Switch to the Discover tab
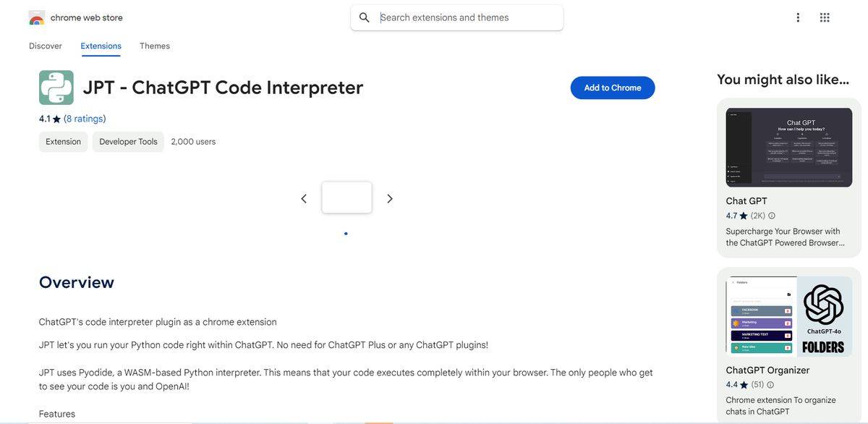 [x=46, y=46]
